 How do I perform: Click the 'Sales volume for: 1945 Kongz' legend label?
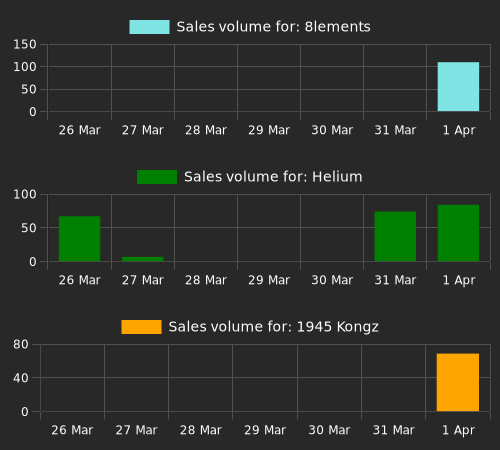pos(273,327)
